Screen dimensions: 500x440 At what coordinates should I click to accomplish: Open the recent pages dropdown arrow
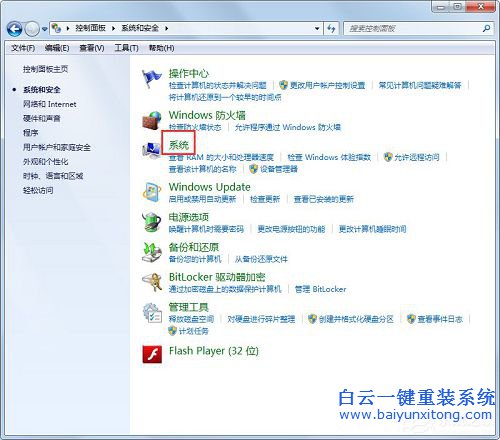[44, 29]
